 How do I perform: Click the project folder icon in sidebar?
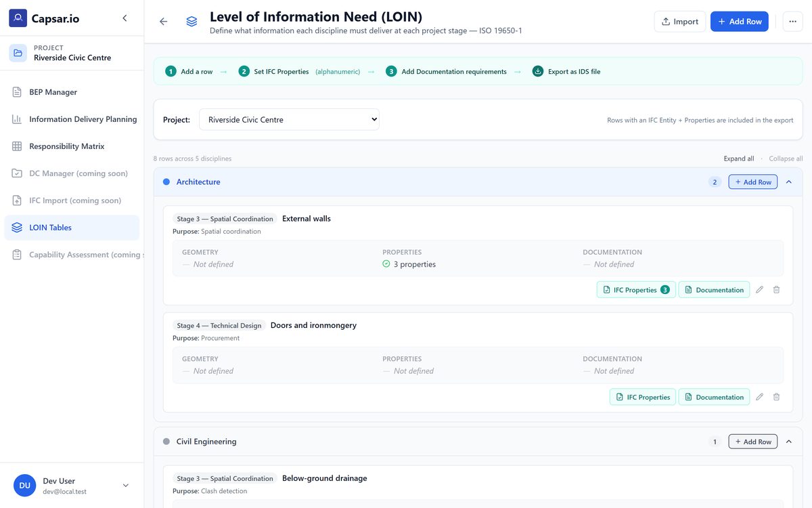tap(18, 53)
